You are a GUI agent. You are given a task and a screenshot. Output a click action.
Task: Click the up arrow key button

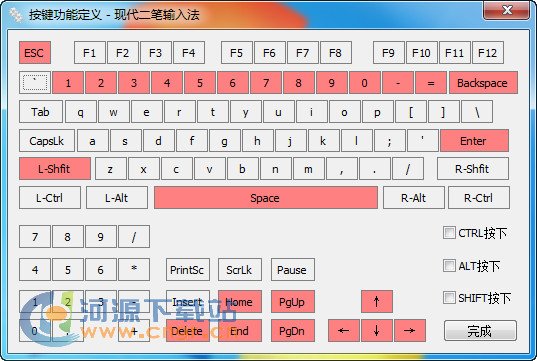(x=377, y=301)
